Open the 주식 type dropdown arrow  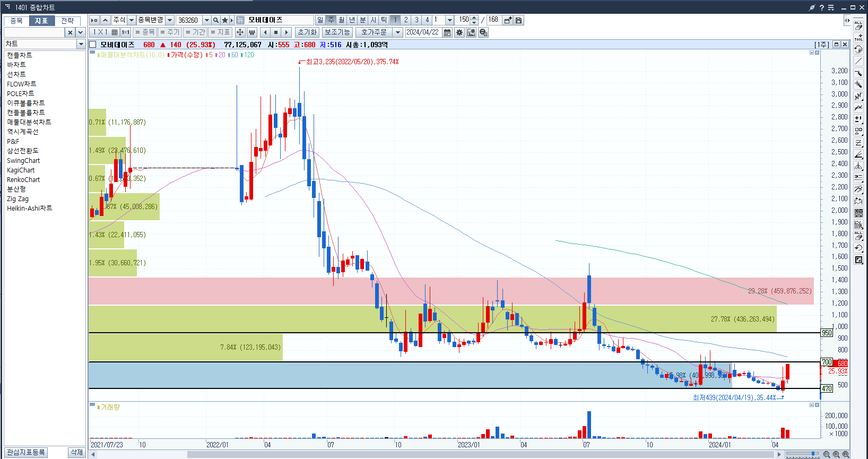pyautogui.click(x=132, y=20)
